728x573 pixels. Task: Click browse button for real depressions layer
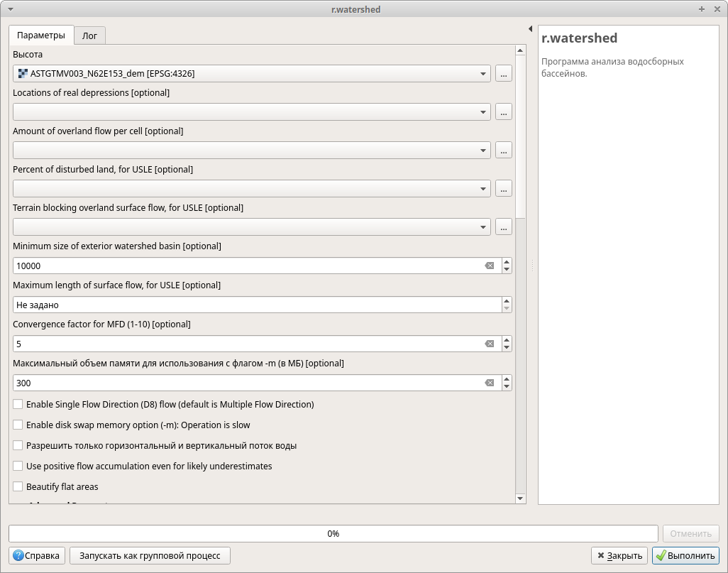(504, 111)
